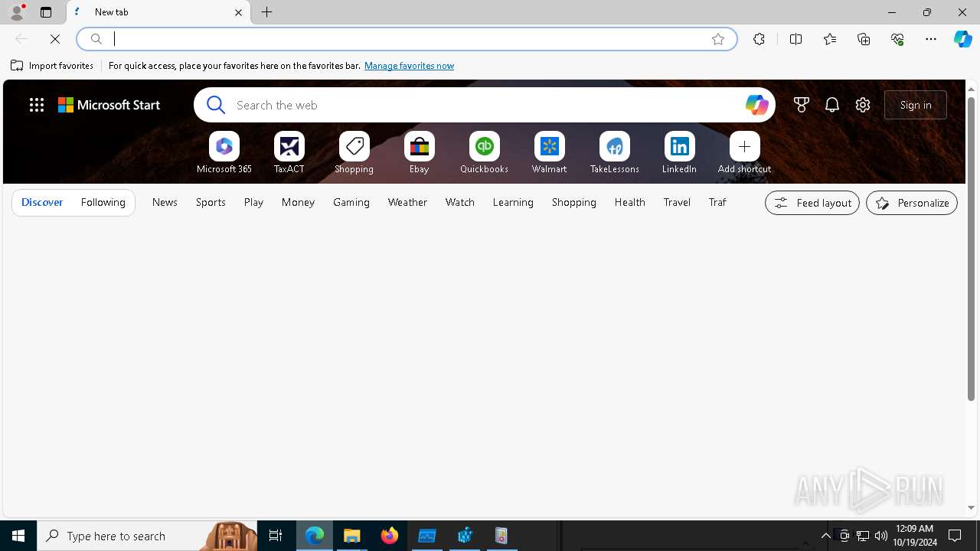Open page settings gear icon
The height and width of the screenshot is (551, 980).
click(863, 105)
